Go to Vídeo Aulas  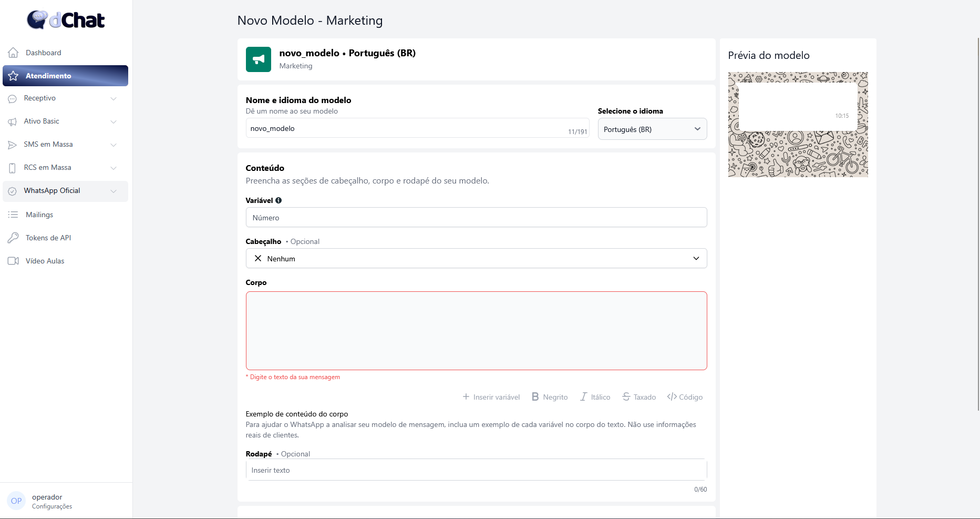pyautogui.click(x=45, y=261)
